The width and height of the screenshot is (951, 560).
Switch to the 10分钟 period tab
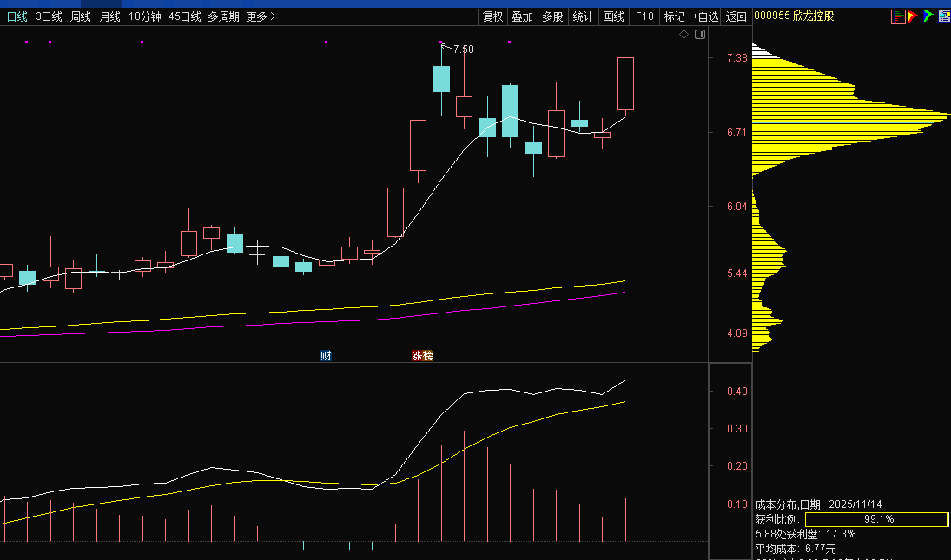coord(145,17)
